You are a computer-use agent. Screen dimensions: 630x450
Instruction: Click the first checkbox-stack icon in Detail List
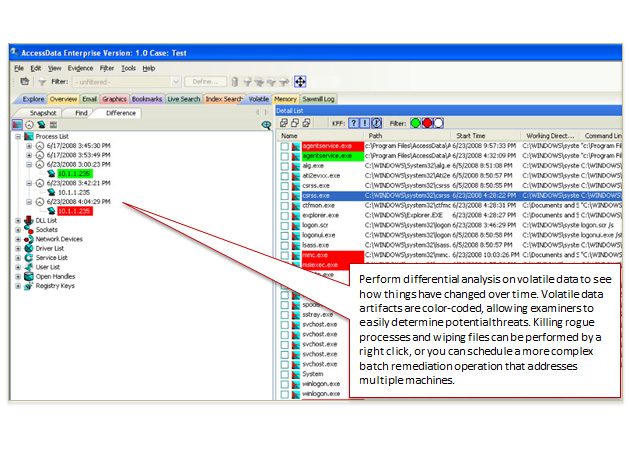(x=284, y=123)
